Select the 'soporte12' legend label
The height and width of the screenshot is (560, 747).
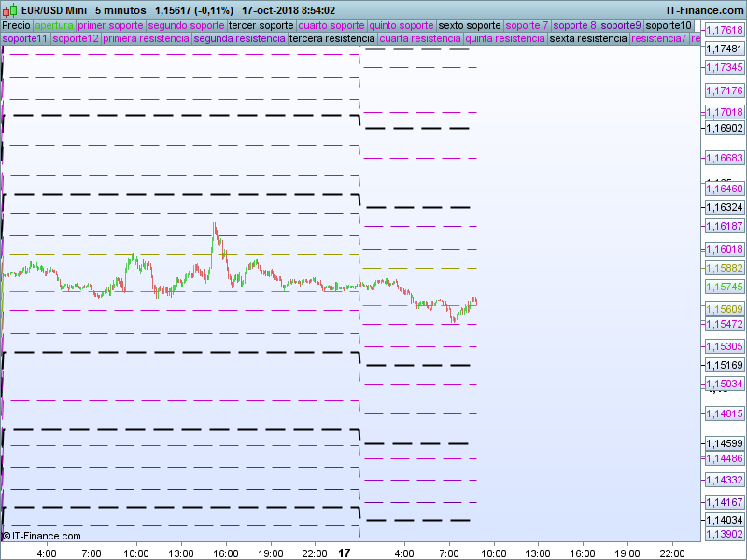76,39
